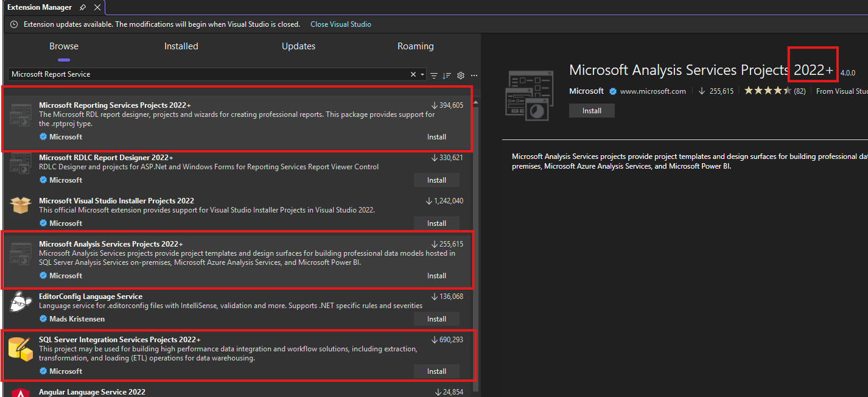This screenshot has height=397, width=868.
Task: Open the www.microsoft.com publisher link
Action: coord(653,91)
